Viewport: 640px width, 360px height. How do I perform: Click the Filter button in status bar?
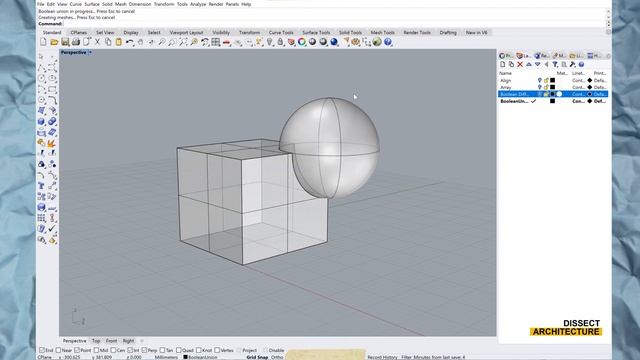[407, 357]
